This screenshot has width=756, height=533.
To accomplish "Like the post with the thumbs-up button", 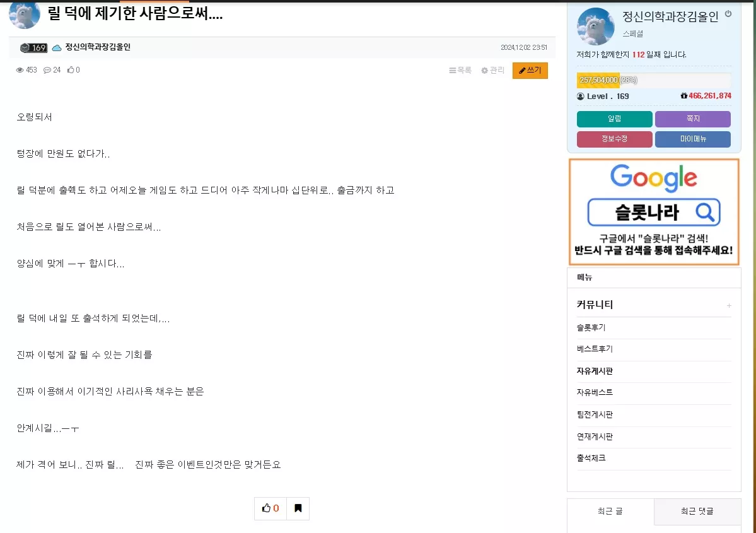I will (x=270, y=508).
